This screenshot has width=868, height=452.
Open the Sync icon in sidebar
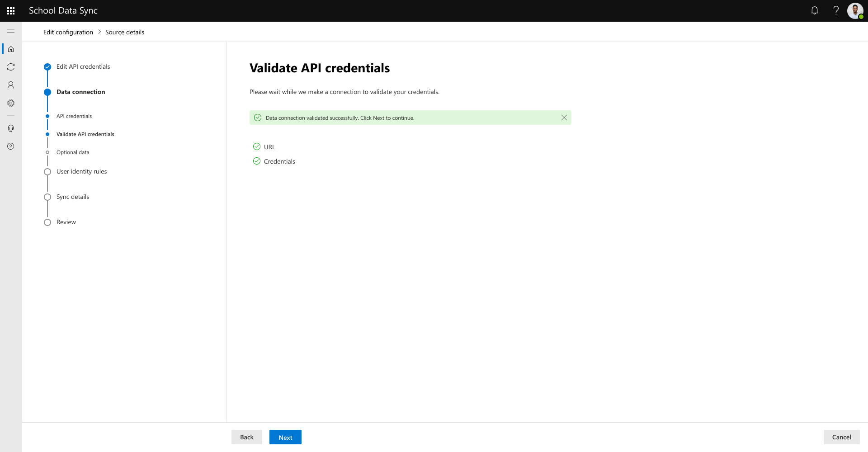click(11, 67)
